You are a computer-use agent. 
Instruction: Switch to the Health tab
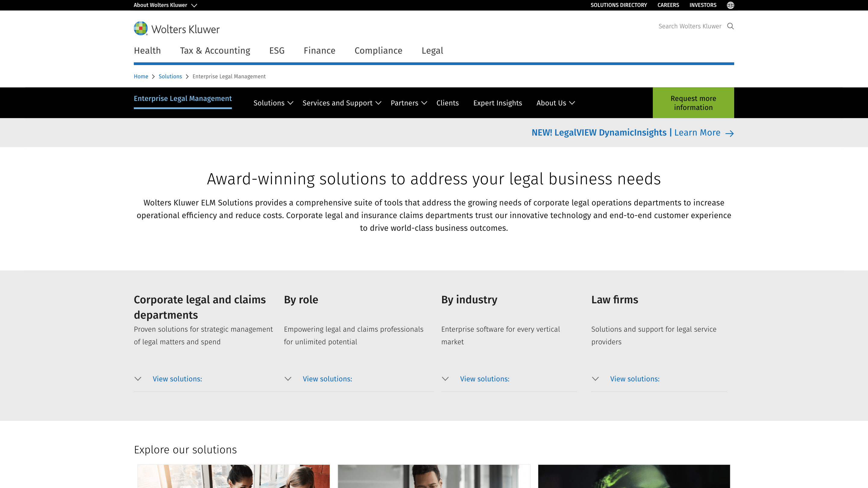tap(147, 51)
